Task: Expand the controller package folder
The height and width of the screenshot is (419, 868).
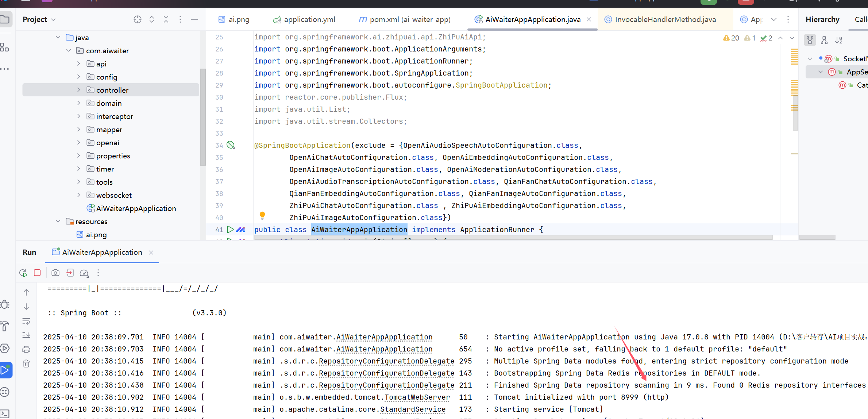Action: point(78,90)
